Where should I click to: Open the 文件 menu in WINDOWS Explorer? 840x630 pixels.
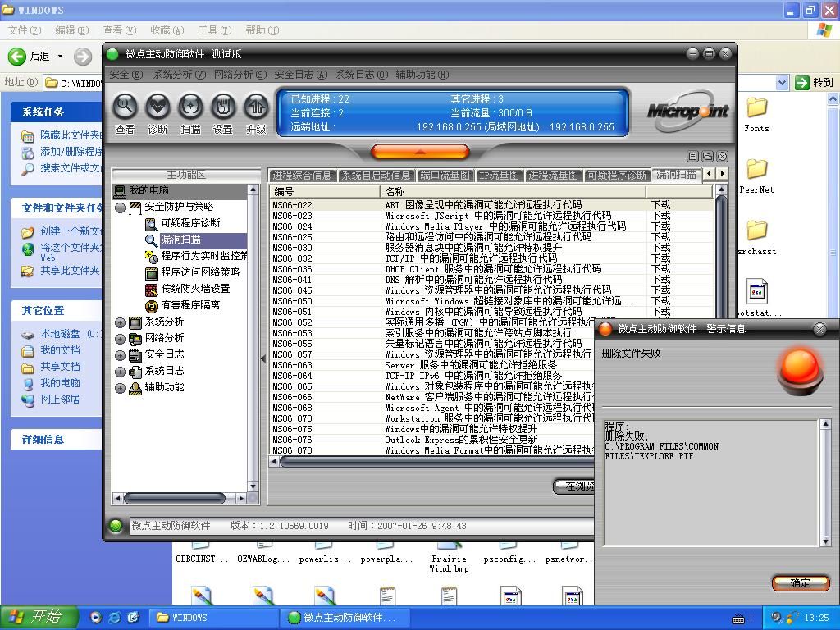pyautogui.click(x=25, y=30)
